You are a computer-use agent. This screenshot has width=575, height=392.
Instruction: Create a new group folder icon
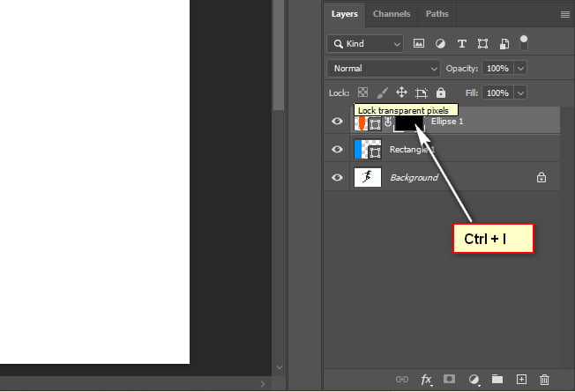tap(497, 379)
